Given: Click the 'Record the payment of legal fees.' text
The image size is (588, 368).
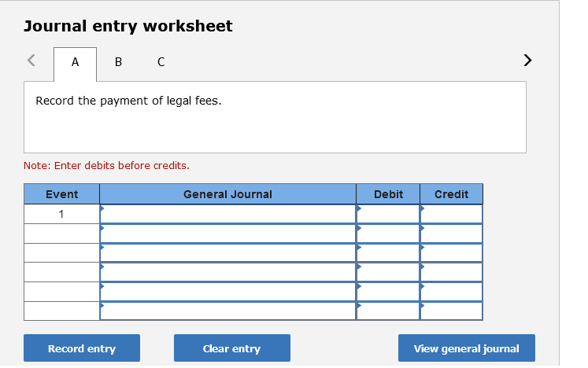Looking at the screenshot, I should point(128,101).
